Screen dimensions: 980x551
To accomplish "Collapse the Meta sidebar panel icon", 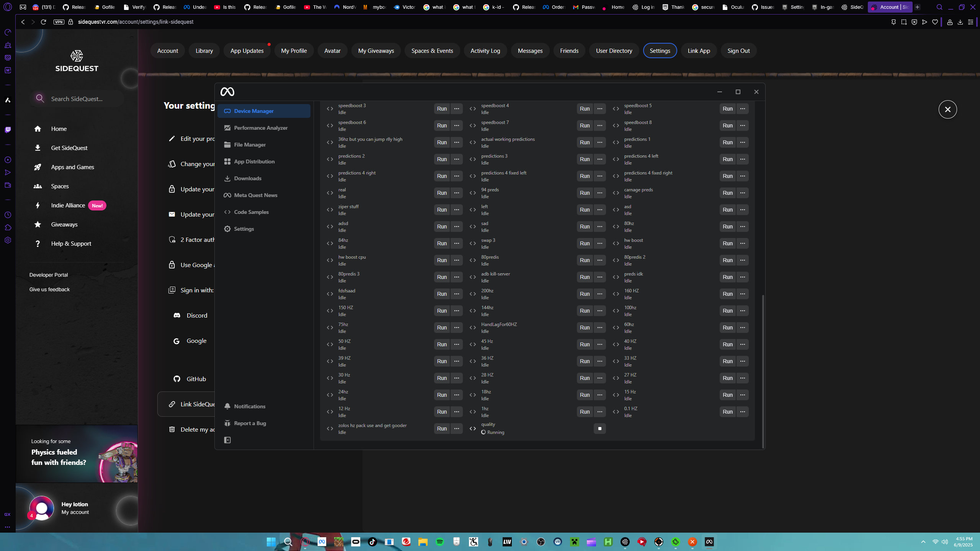I will pos(227,440).
